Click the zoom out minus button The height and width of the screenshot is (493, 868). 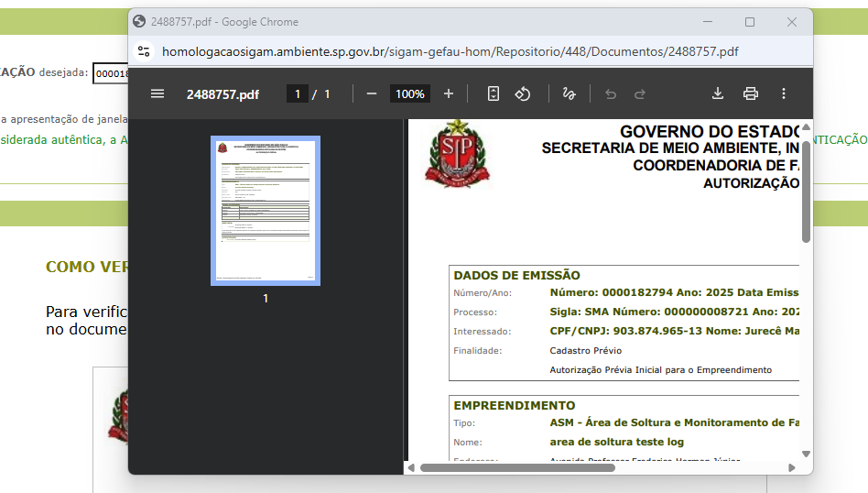(372, 93)
